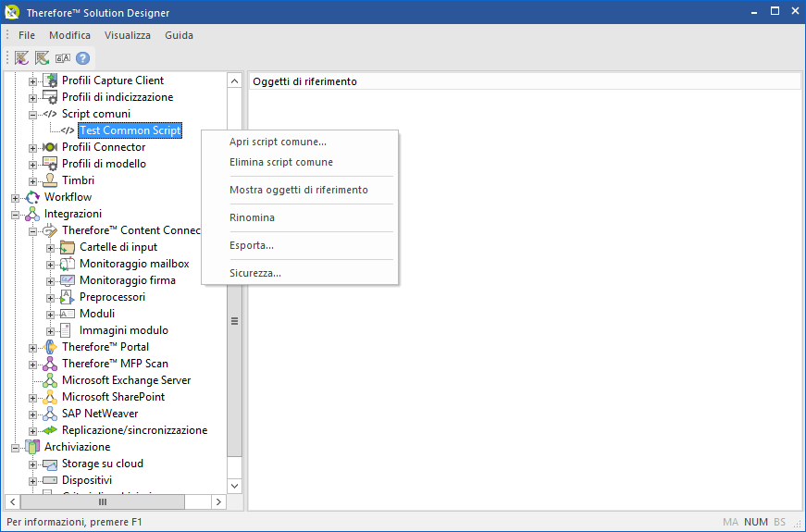Collapse the Archiviazione node
The image size is (806, 532).
click(16, 448)
